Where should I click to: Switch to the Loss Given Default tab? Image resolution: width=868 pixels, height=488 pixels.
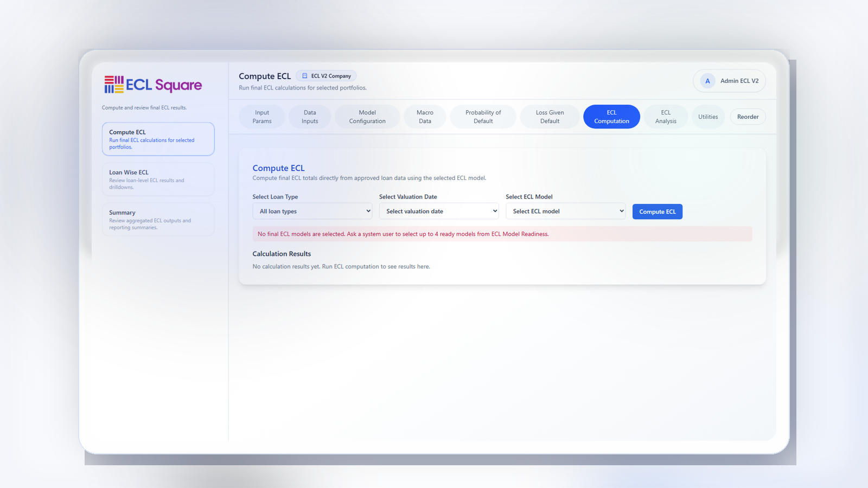pyautogui.click(x=549, y=117)
